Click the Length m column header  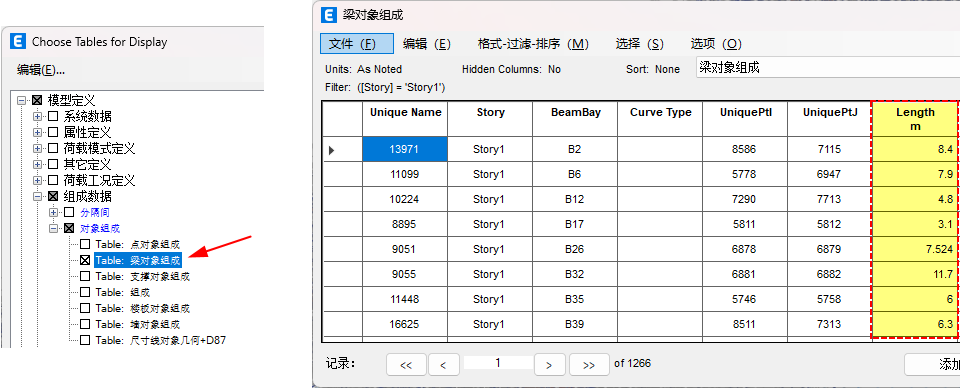tap(915, 118)
